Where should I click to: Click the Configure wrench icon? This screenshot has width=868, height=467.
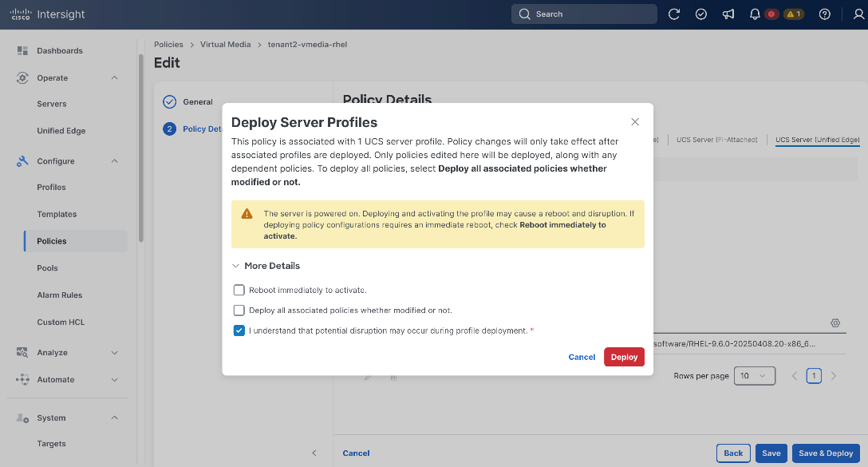(x=22, y=161)
